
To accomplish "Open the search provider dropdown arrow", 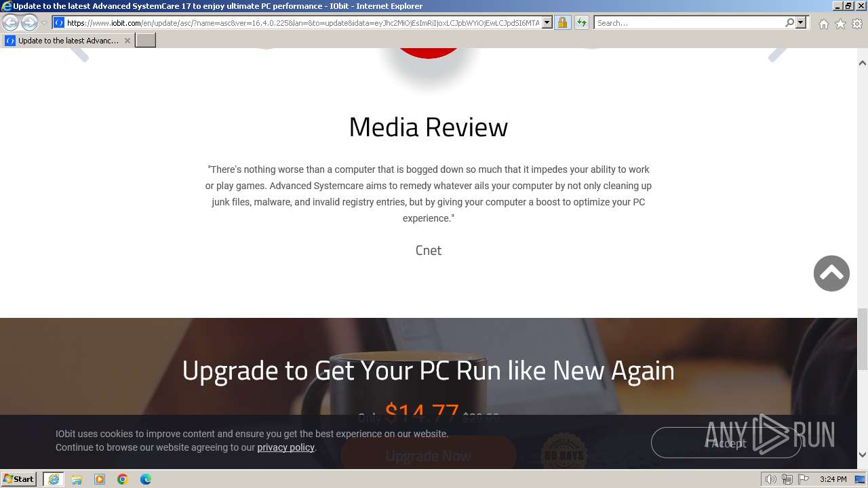I will 801,23.
